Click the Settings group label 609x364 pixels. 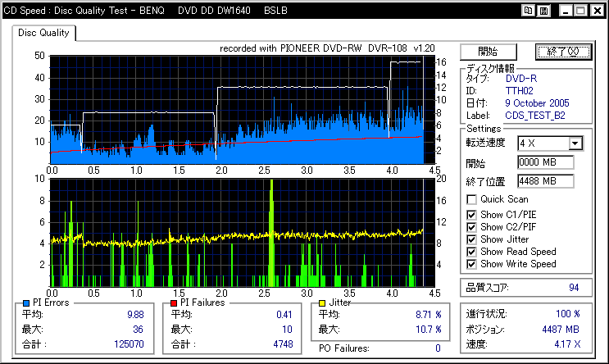pos(484,129)
